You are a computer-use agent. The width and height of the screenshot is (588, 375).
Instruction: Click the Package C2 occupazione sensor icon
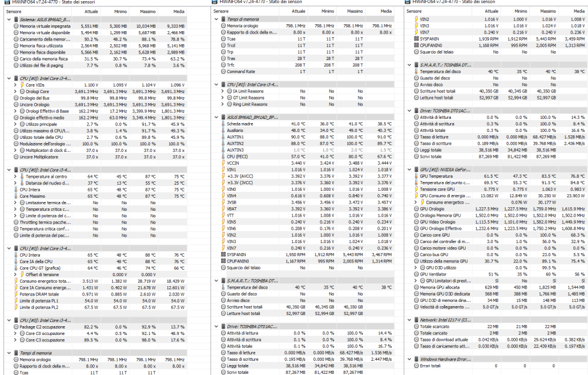pyautogui.click(x=16, y=327)
